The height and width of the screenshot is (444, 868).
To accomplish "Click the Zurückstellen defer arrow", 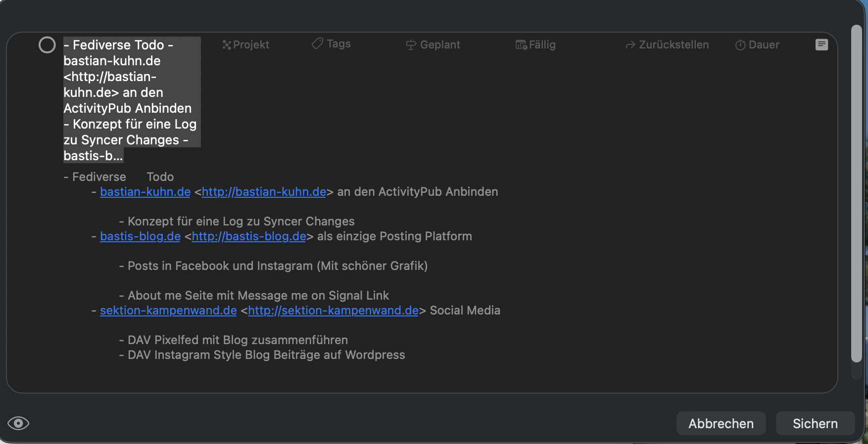I will coord(630,45).
